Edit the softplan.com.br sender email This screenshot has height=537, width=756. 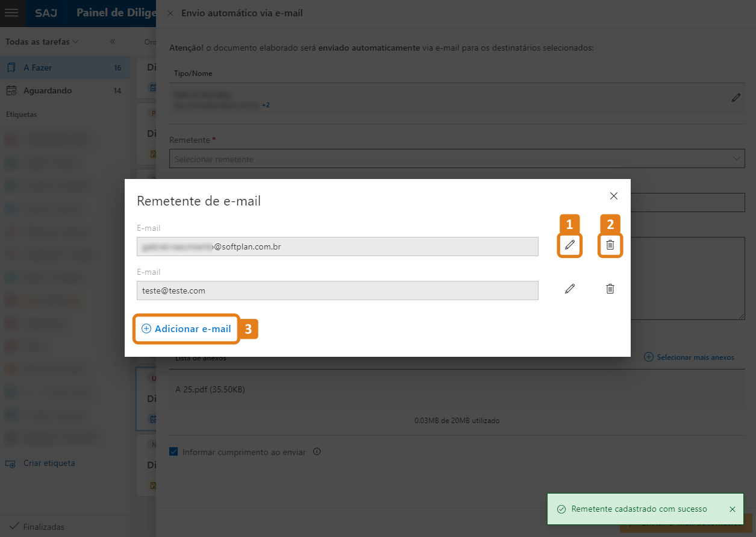click(x=570, y=245)
